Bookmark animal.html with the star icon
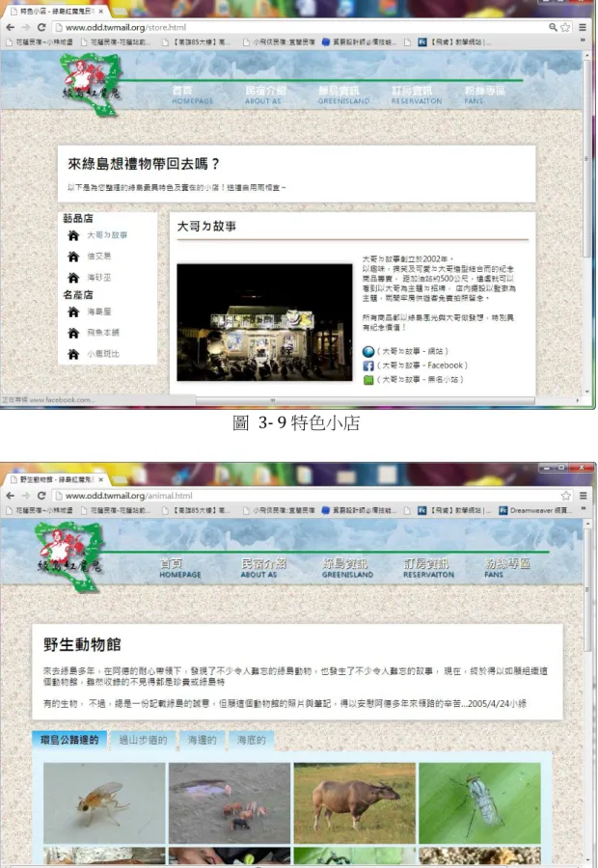Image resolution: width=598 pixels, height=868 pixels. pos(566,496)
